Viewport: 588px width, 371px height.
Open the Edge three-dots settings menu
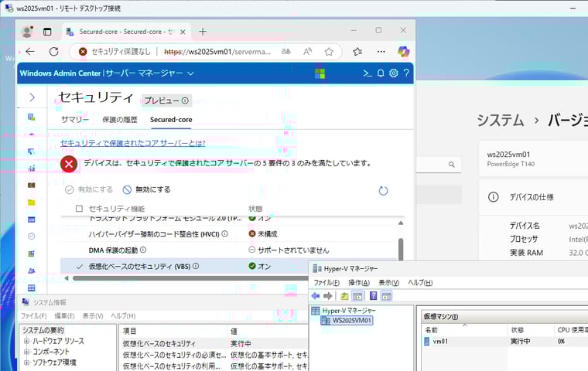381,52
